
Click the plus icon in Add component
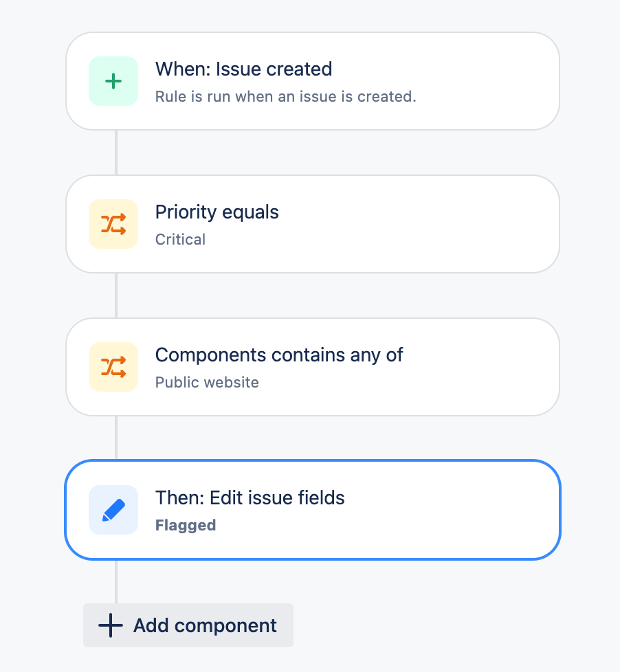pos(111,625)
